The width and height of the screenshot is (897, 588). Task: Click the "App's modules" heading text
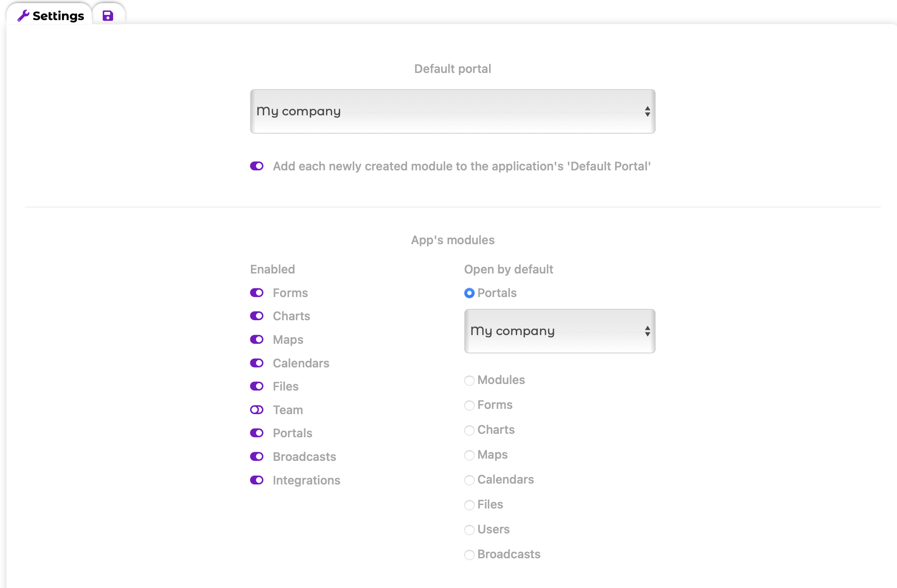point(452,240)
